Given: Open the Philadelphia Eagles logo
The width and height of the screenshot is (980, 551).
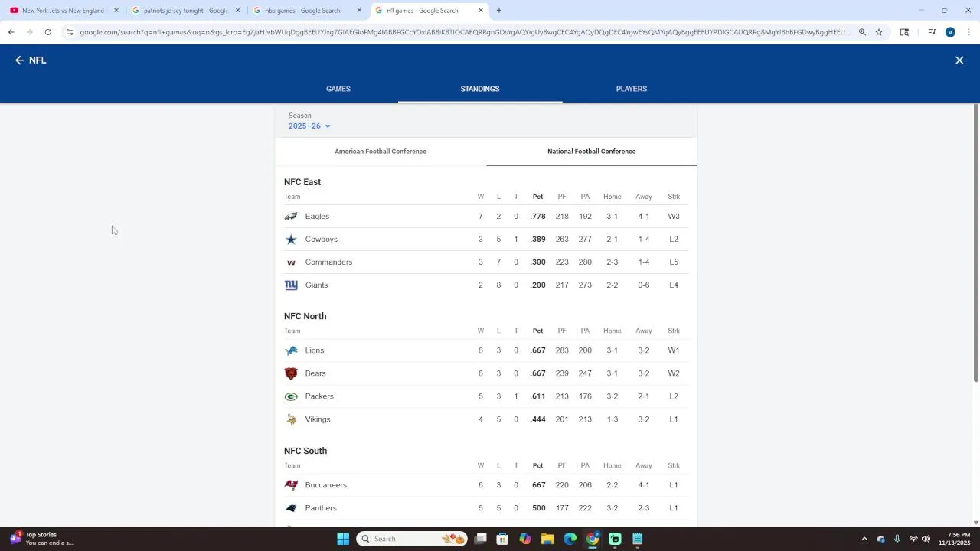Looking at the screenshot, I should pyautogui.click(x=291, y=217).
